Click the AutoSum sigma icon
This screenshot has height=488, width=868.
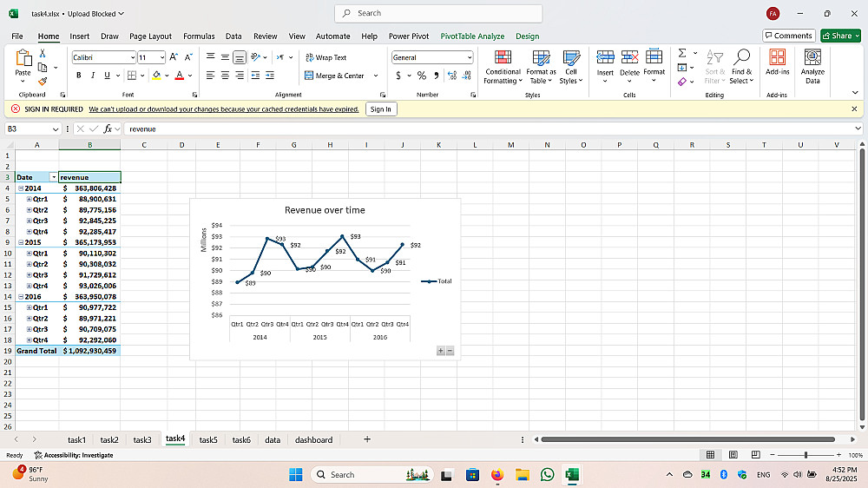click(x=682, y=53)
